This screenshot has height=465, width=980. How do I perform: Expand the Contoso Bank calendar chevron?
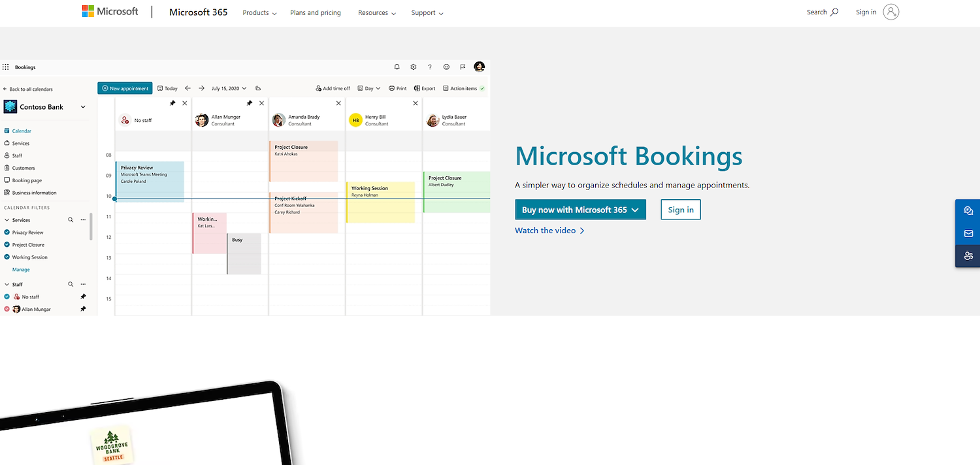pyautogui.click(x=83, y=107)
